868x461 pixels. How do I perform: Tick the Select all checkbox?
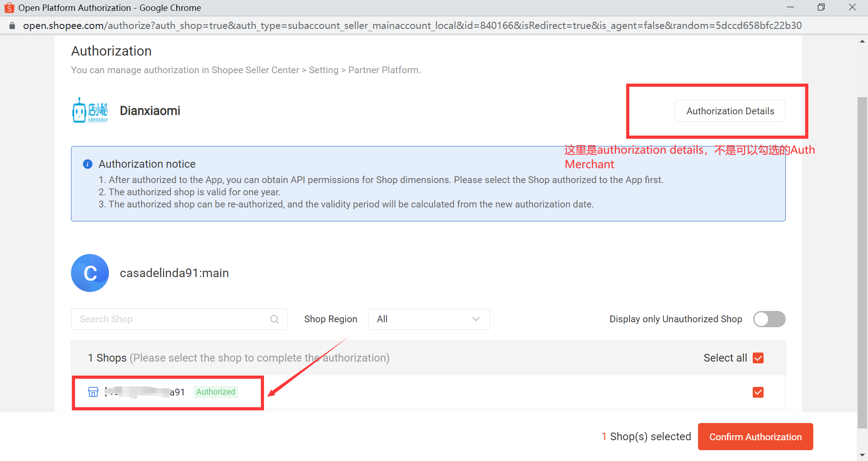pyautogui.click(x=758, y=358)
